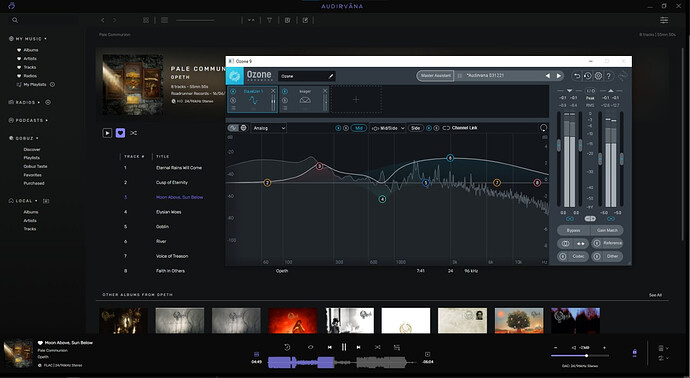Viewport: 690px width, 378px height.
Task: Enable Gain Match in Ozone
Action: pyautogui.click(x=607, y=230)
